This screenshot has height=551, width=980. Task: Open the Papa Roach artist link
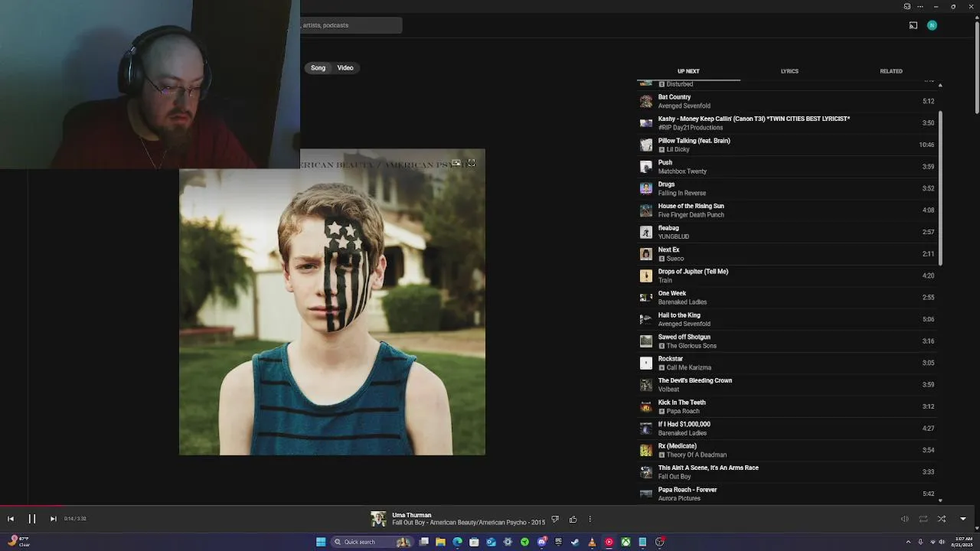(x=683, y=411)
